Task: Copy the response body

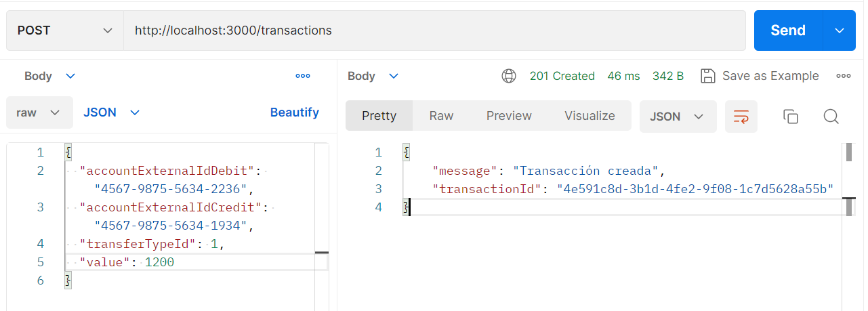Action: [791, 117]
